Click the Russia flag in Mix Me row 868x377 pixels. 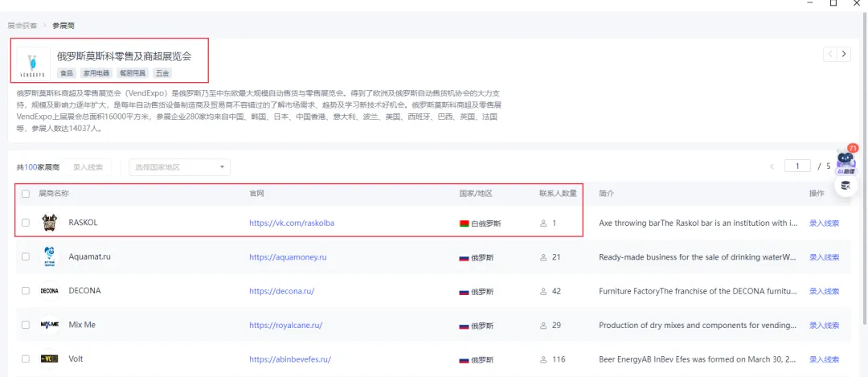pyautogui.click(x=464, y=326)
